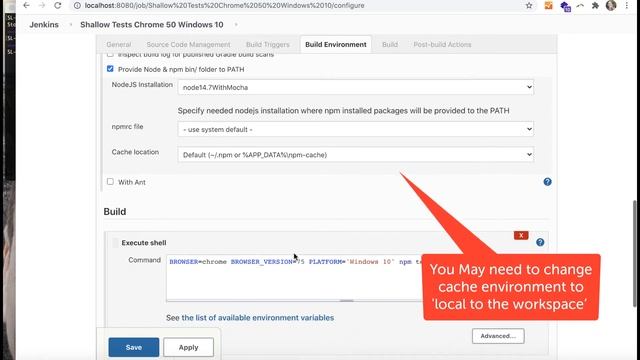Open the puzzle-piece Extensions menu
This screenshot has width=640, height=360.
pyautogui.click(x=596, y=5)
